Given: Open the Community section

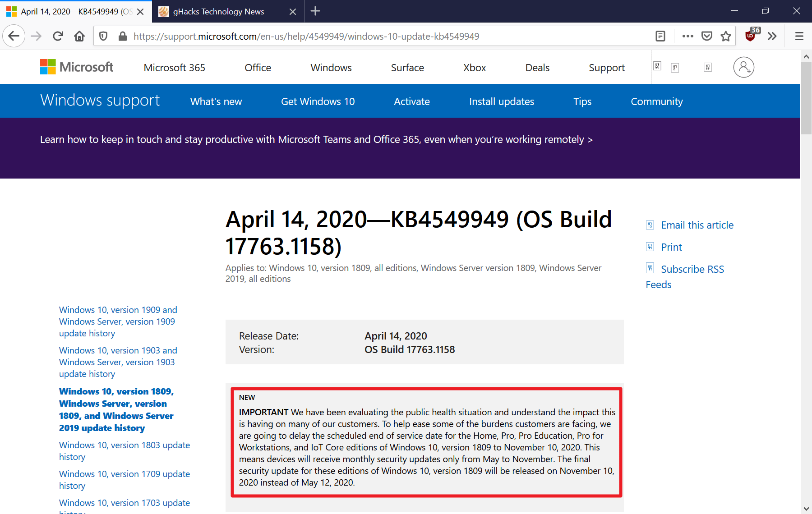Looking at the screenshot, I should [x=657, y=101].
